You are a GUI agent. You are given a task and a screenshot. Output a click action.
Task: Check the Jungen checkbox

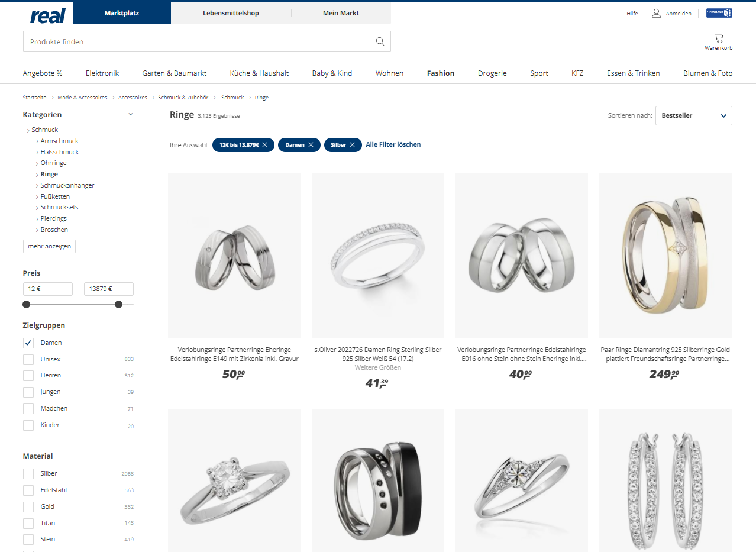click(28, 392)
